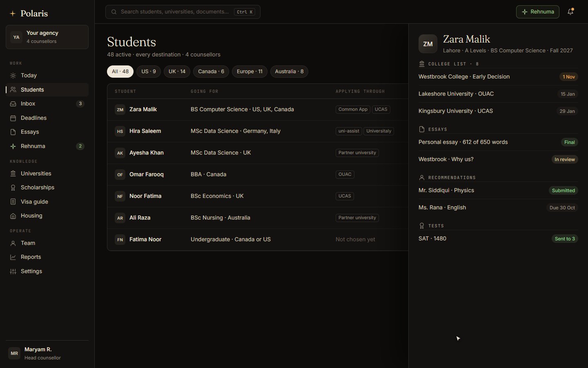
Task: Filter students by US · 9
Action: pos(149,72)
